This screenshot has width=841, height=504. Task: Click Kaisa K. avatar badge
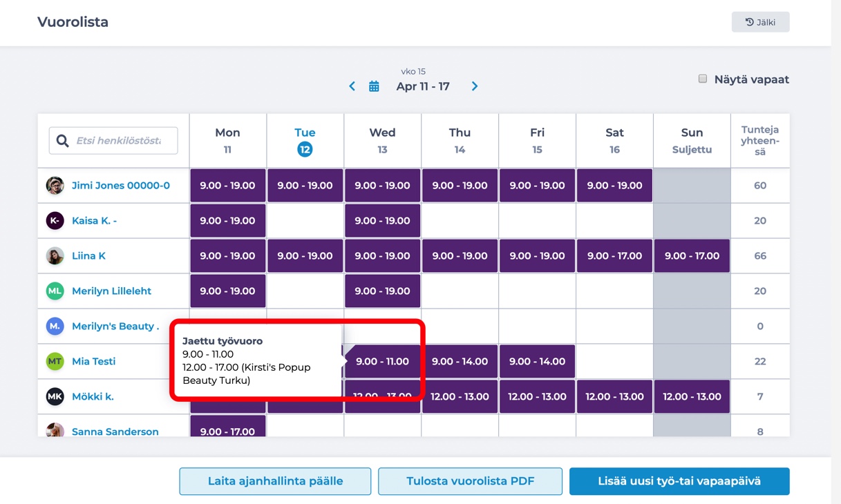pos(55,221)
